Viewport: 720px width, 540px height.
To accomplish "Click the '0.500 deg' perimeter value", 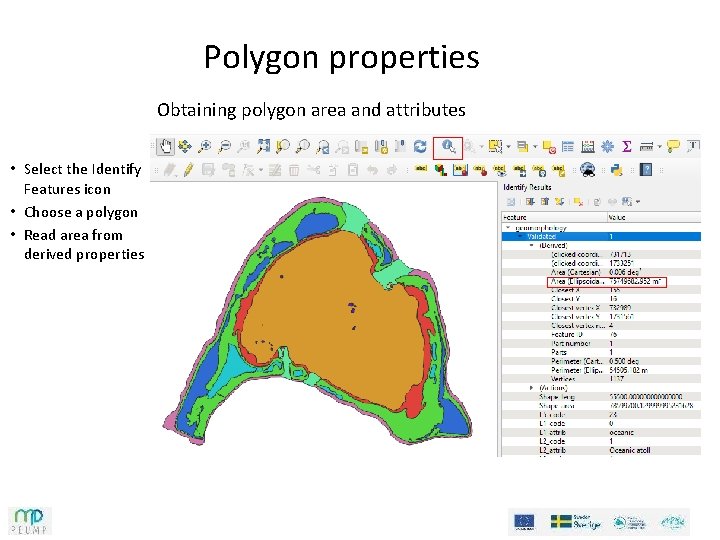I will 624,361.
